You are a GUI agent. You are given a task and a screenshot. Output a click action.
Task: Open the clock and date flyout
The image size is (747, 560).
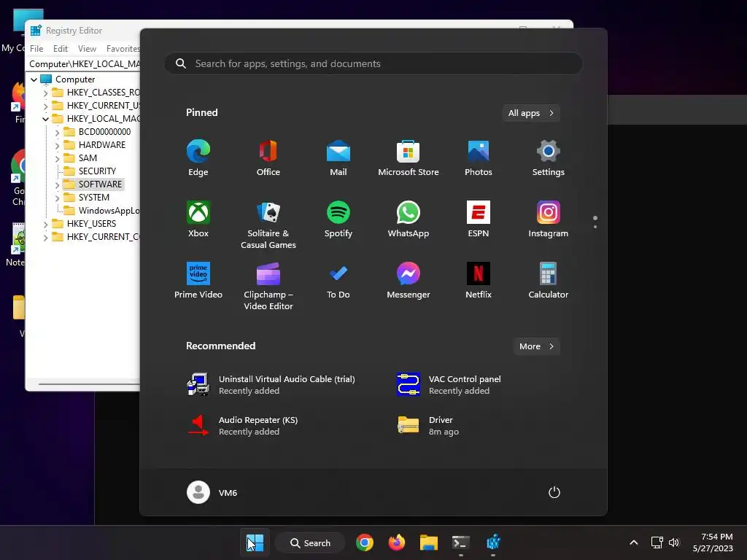pyautogui.click(x=713, y=542)
